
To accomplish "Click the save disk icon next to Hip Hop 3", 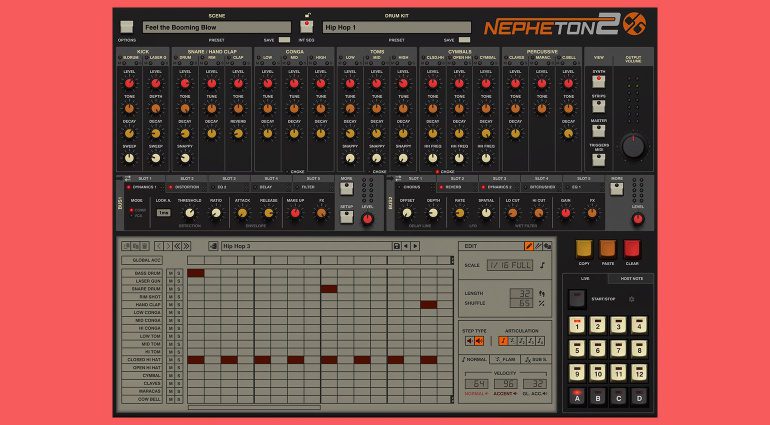I will (x=397, y=246).
